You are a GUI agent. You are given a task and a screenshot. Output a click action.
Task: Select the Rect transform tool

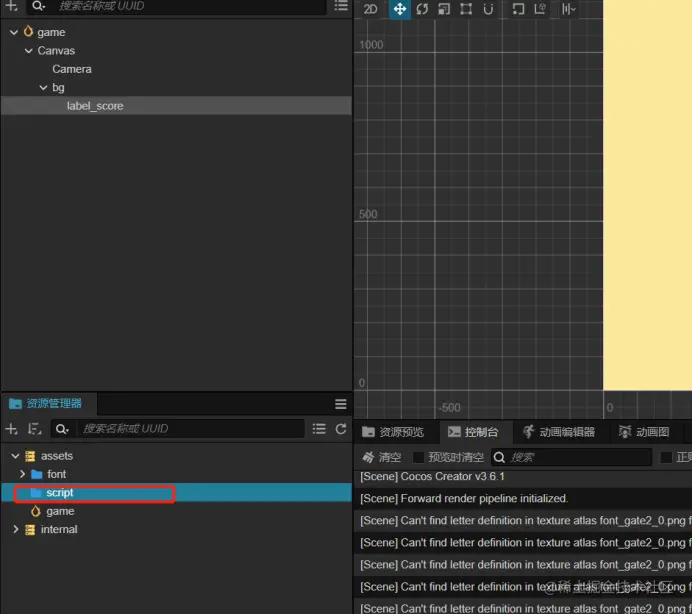[x=466, y=9]
